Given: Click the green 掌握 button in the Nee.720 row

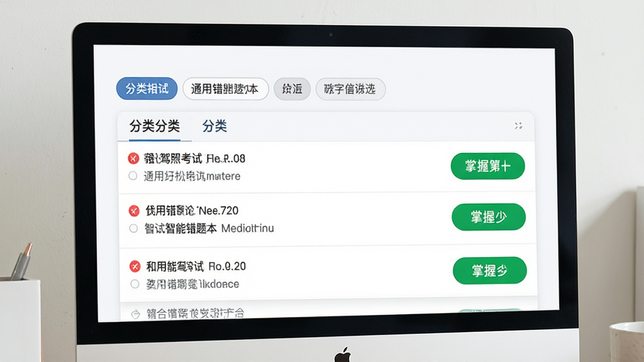Looking at the screenshot, I should point(489,217).
